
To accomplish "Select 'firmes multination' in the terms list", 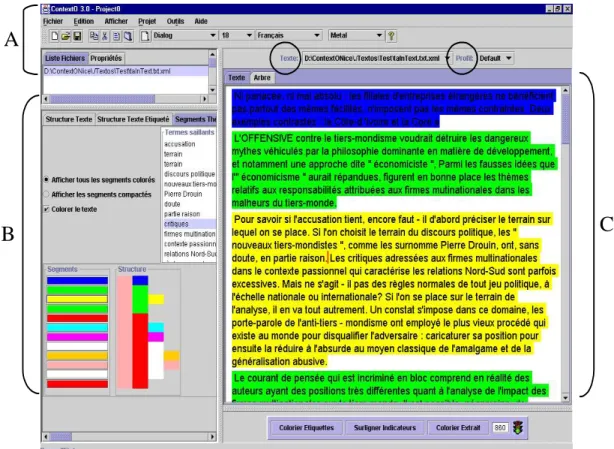I will click(x=190, y=234).
